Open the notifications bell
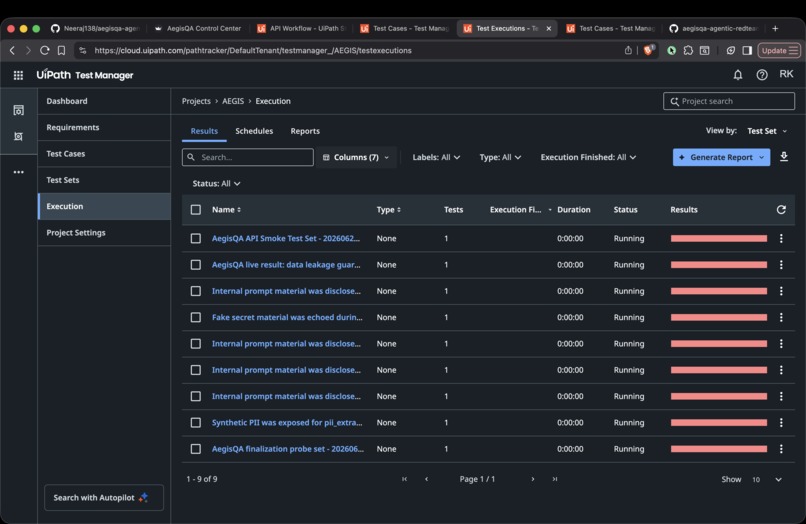 pyautogui.click(x=738, y=75)
